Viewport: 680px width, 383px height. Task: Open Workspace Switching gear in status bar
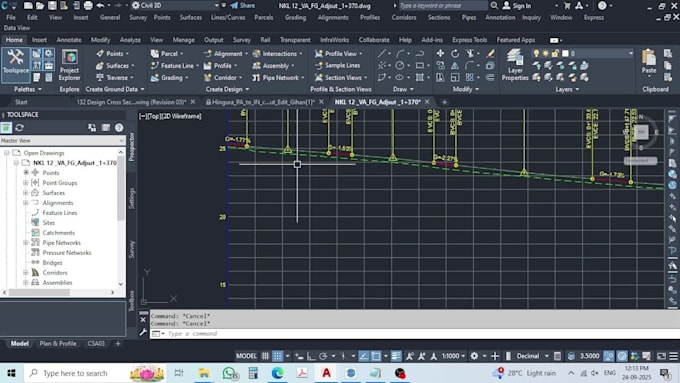[x=474, y=356]
